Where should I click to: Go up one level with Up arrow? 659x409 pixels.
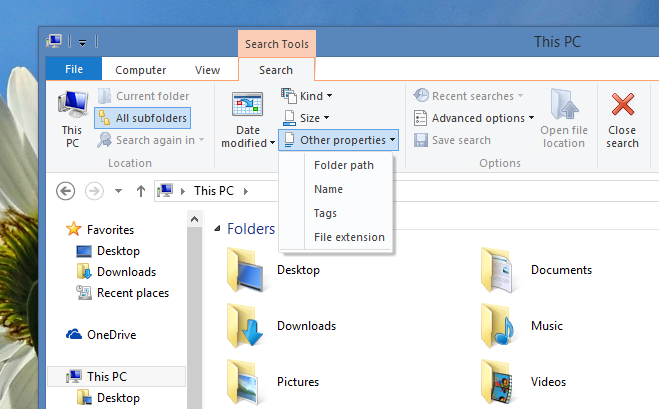pos(141,191)
